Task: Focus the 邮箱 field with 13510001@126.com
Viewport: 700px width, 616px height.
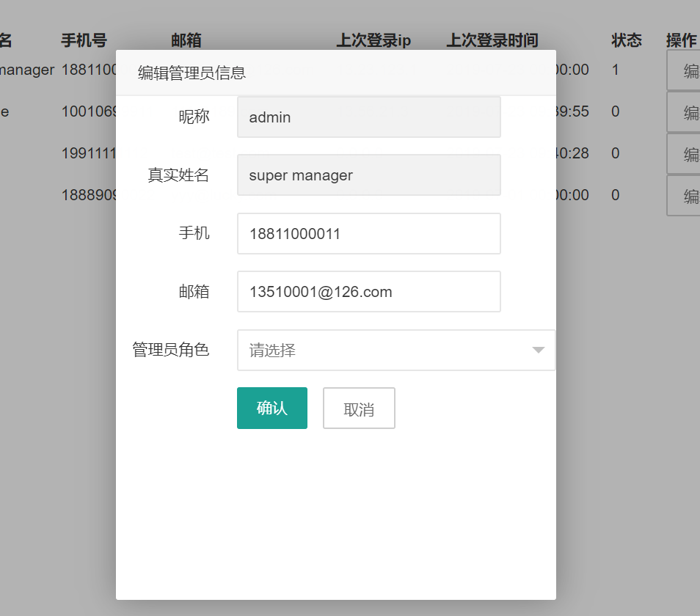Action: tap(369, 292)
